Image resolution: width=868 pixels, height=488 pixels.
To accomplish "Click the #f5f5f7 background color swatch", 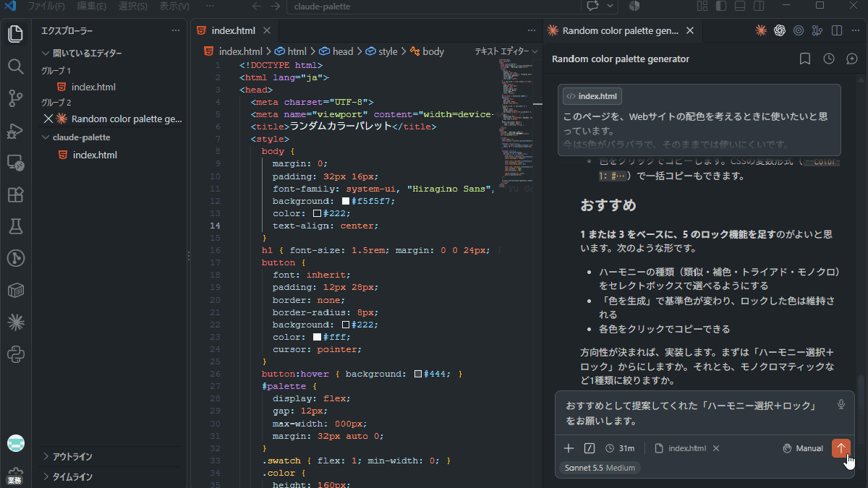I will tap(346, 201).
